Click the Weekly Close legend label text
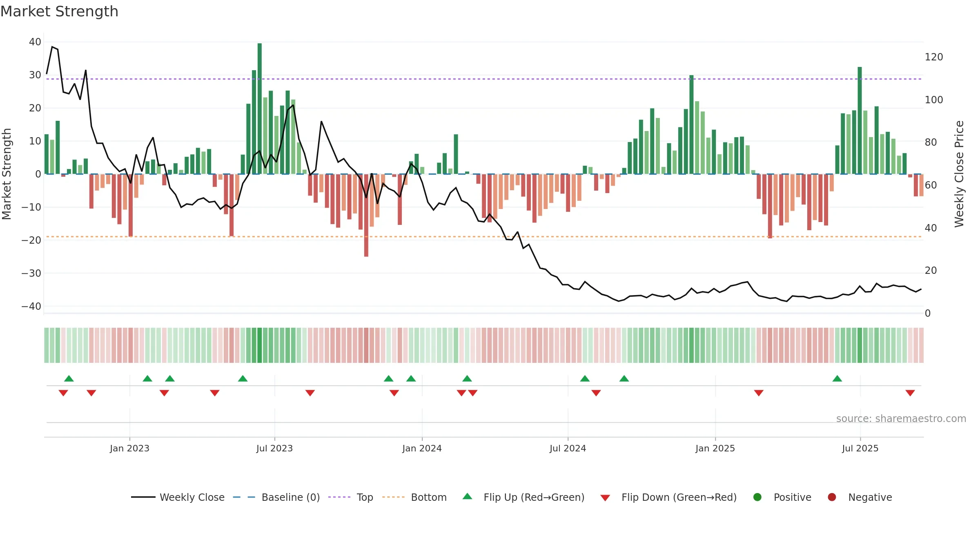 click(x=192, y=497)
